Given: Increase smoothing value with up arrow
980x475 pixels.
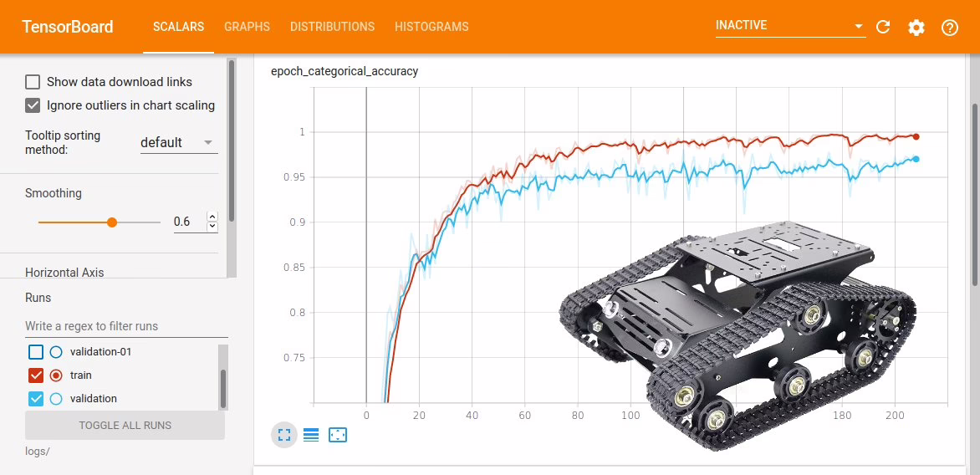Looking at the screenshot, I should (212, 217).
